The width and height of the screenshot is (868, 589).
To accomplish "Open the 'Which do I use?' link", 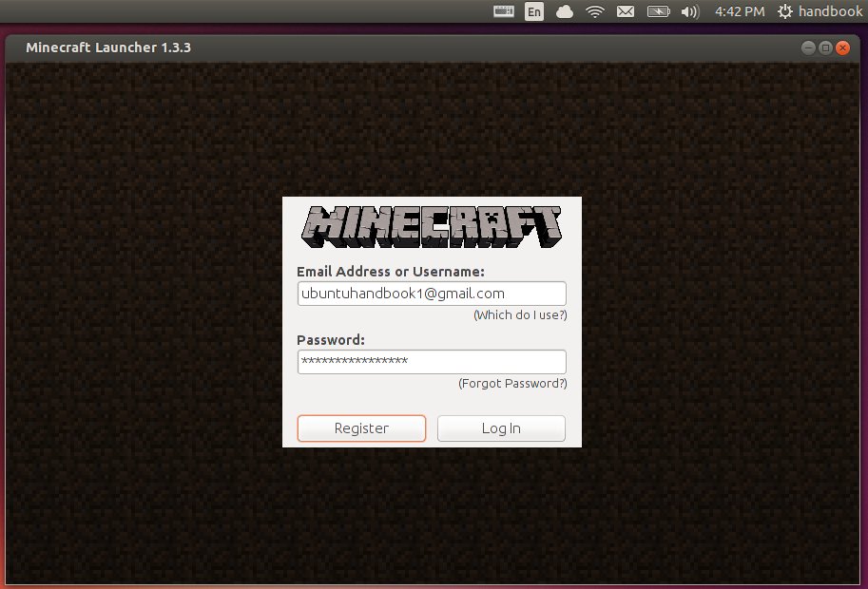I will (x=520, y=315).
